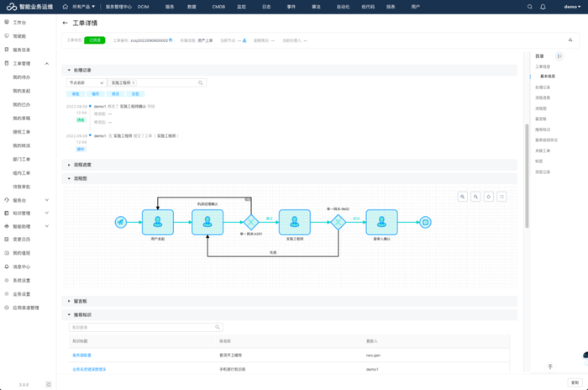The width and height of the screenshot is (588, 390).
Task: Select 我的待办 in the sidebar
Action: pos(21,76)
